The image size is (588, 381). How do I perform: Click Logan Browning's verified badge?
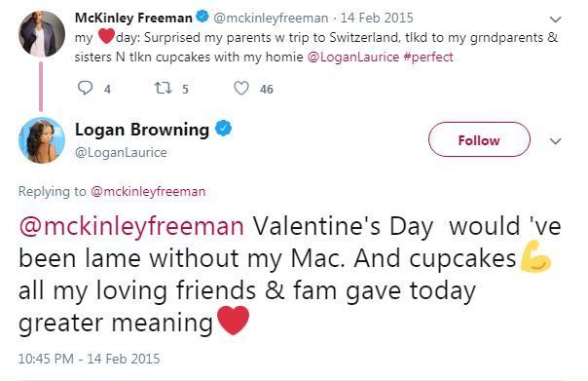[x=223, y=129]
